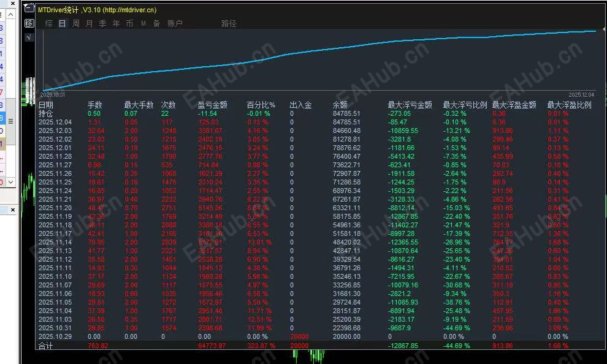607x364 pixels.
Task: Click the chart end date 2025.12.04 label
Action: click(581, 95)
